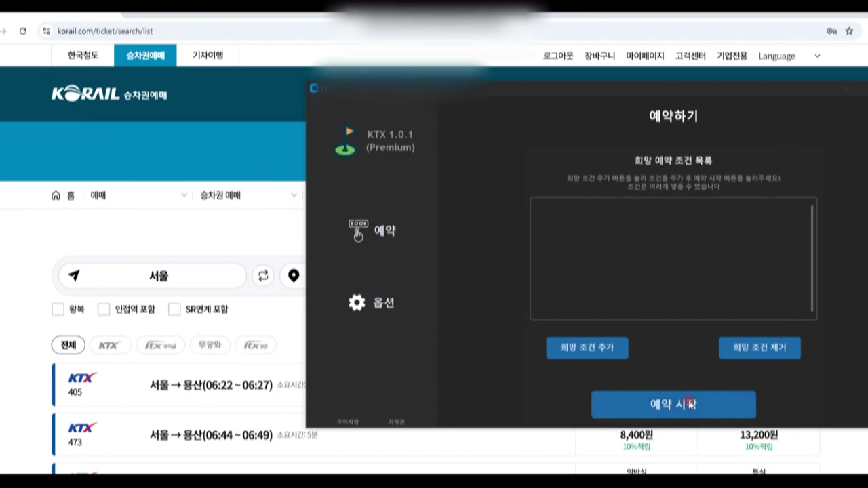Image resolution: width=868 pixels, height=488 pixels.
Task: Click the 예약하기 heading
Action: click(x=673, y=116)
